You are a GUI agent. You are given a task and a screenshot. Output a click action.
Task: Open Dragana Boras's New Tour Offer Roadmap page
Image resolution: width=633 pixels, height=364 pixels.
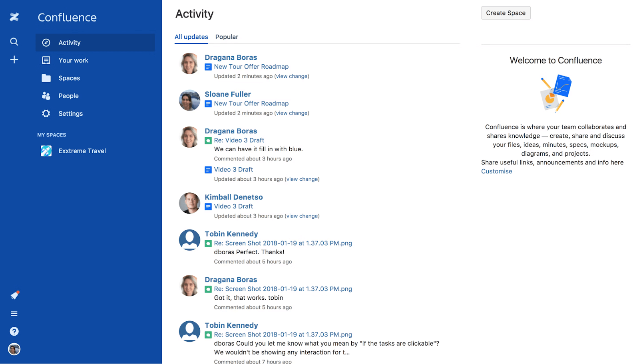[x=251, y=67]
